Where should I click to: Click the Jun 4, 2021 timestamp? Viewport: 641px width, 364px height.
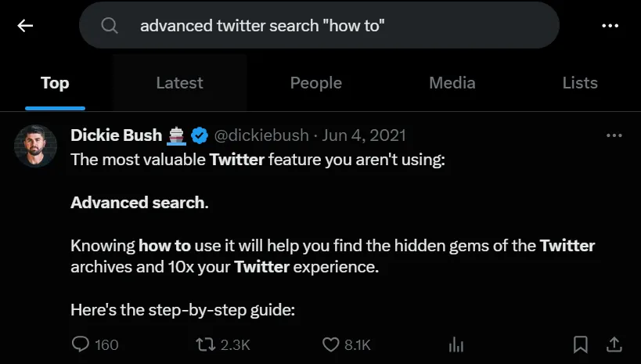point(364,135)
